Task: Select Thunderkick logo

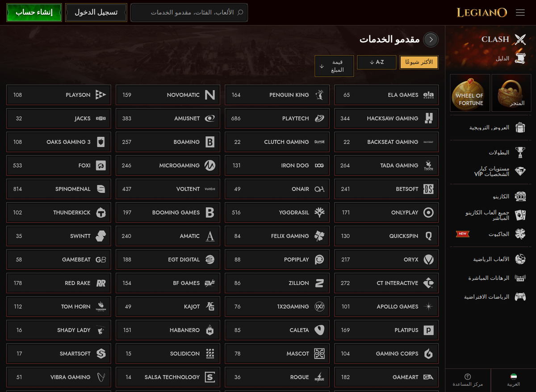Action: (x=101, y=213)
